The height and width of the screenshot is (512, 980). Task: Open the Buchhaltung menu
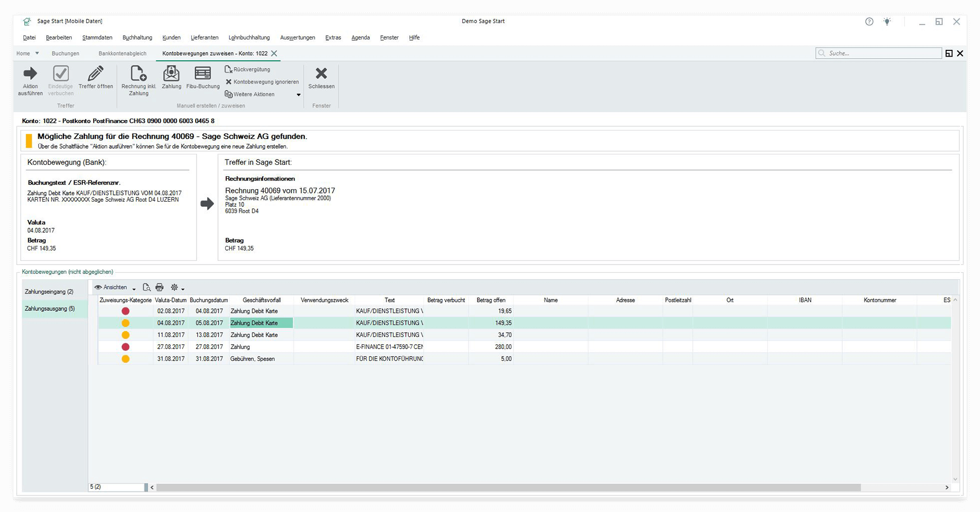pyautogui.click(x=137, y=37)
